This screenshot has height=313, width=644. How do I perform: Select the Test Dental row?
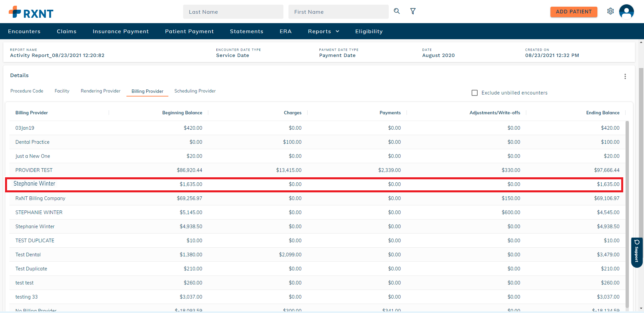[x=317, y=255]
